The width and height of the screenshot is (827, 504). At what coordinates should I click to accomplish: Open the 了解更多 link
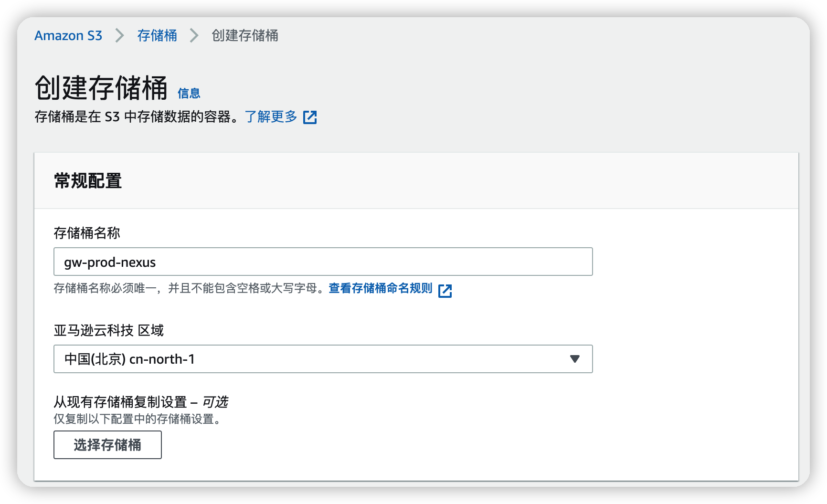click(x=271, y=117)
